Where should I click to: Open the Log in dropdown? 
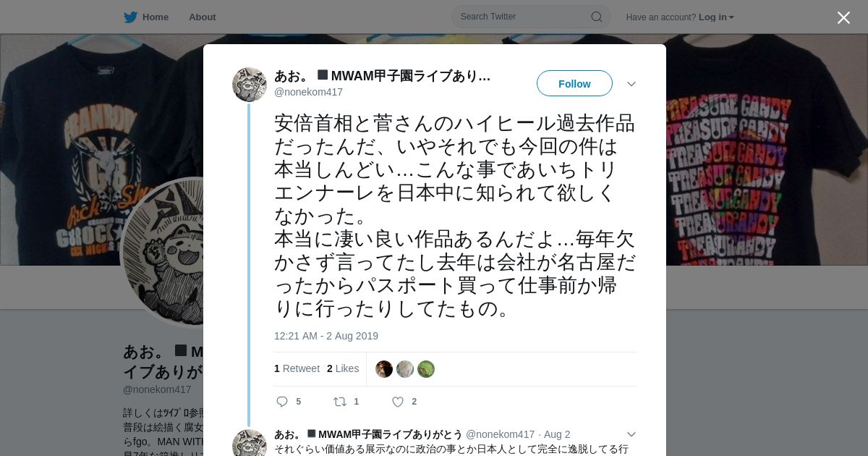tap(716, 17)
